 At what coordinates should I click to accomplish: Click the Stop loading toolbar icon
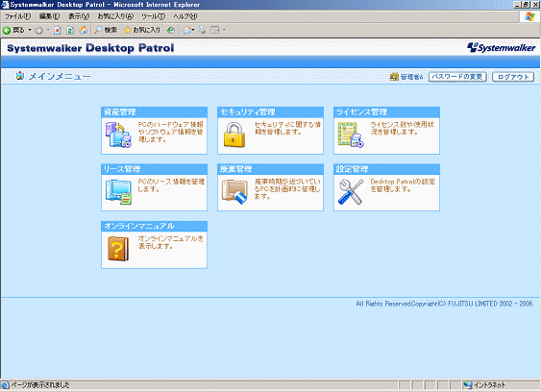point(58,31)
